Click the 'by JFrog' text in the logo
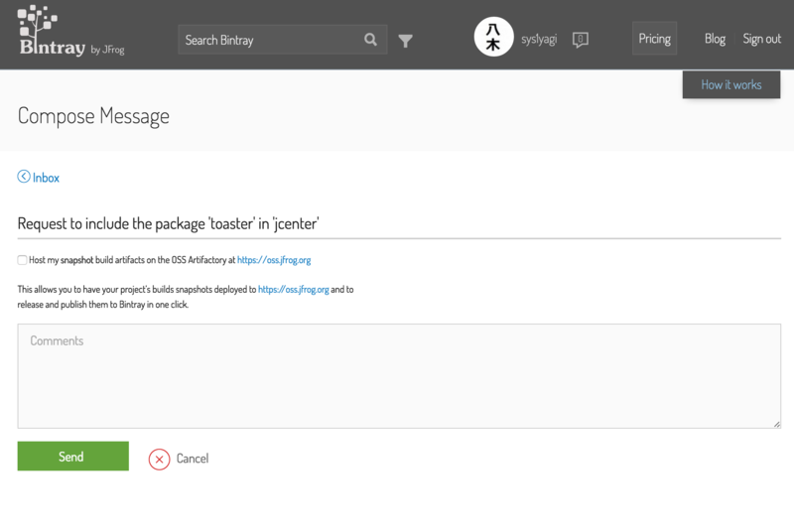The image size is (794, 532). (x=107, y=50)
